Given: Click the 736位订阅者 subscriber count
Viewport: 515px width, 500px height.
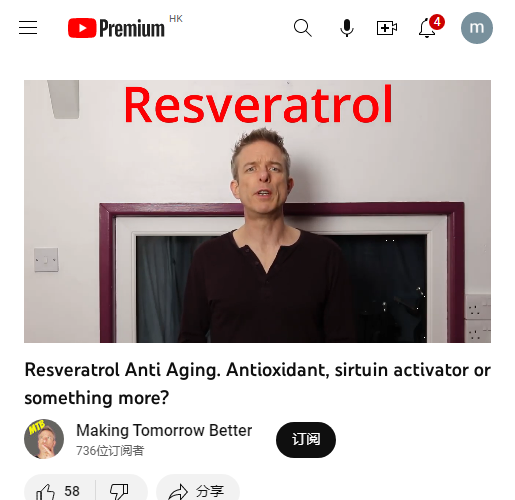Looking at the screenshot, I should (110, 451).
